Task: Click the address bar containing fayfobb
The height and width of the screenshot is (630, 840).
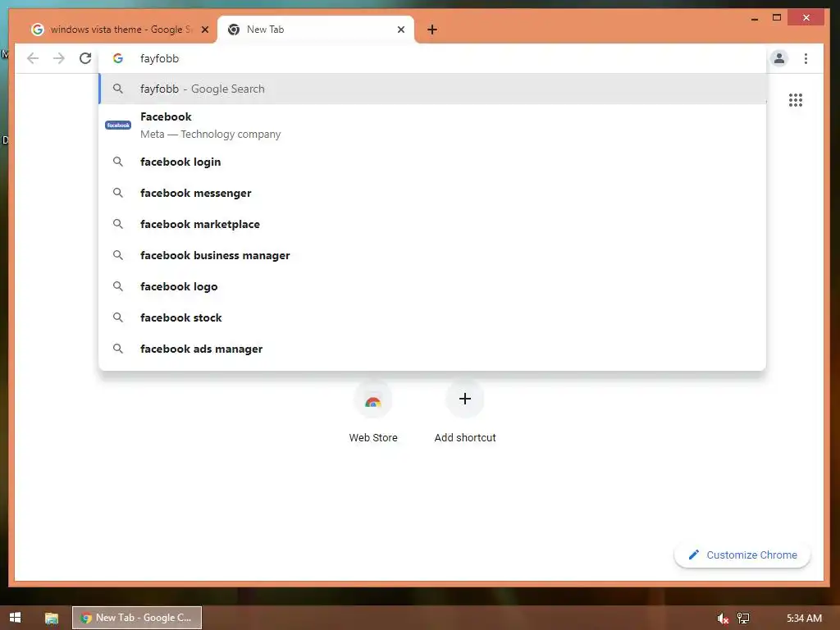Action: [x=432, y=58]
